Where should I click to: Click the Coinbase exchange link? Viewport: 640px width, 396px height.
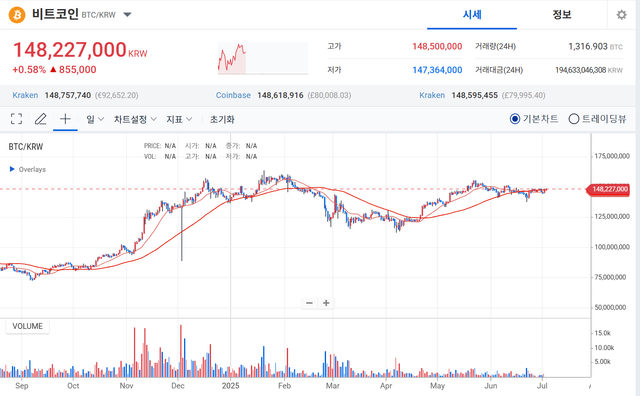coord(233,95)
